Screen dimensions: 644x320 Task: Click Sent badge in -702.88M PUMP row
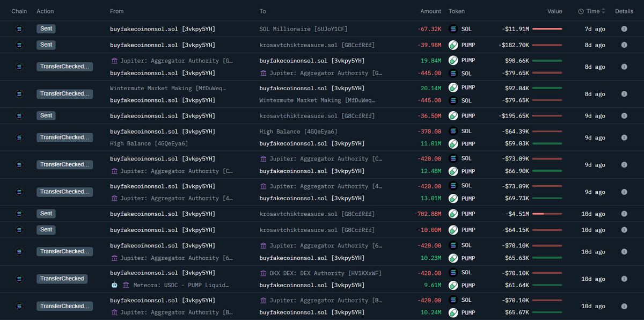(x=46, y=214)
